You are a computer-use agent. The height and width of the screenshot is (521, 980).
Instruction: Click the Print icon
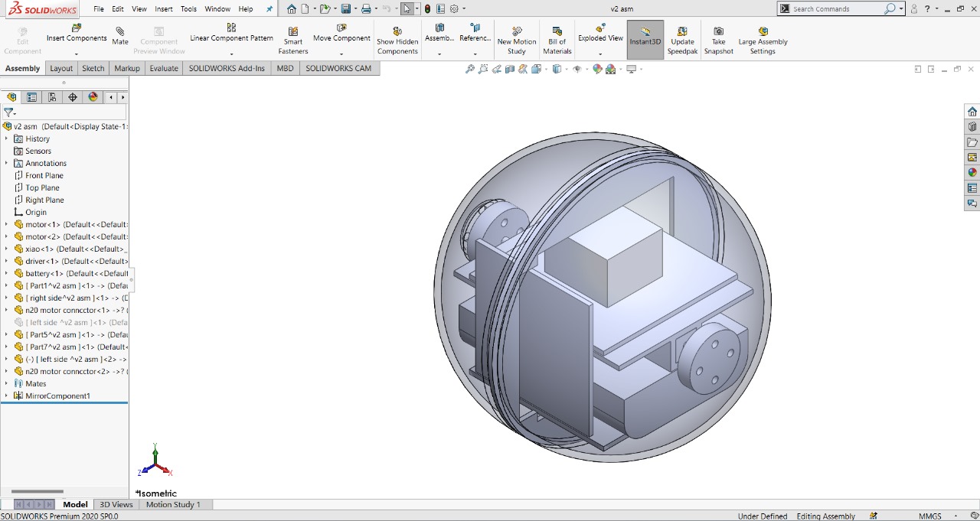[366, 9]
